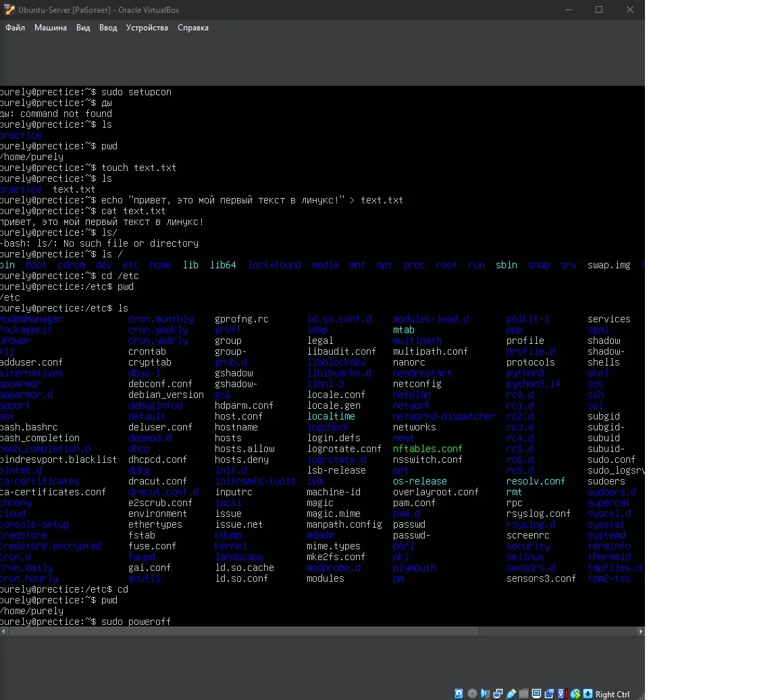Screen dimensions: 778x700
Task: Click the recording indicator in status bar
Action: [549, 693]
